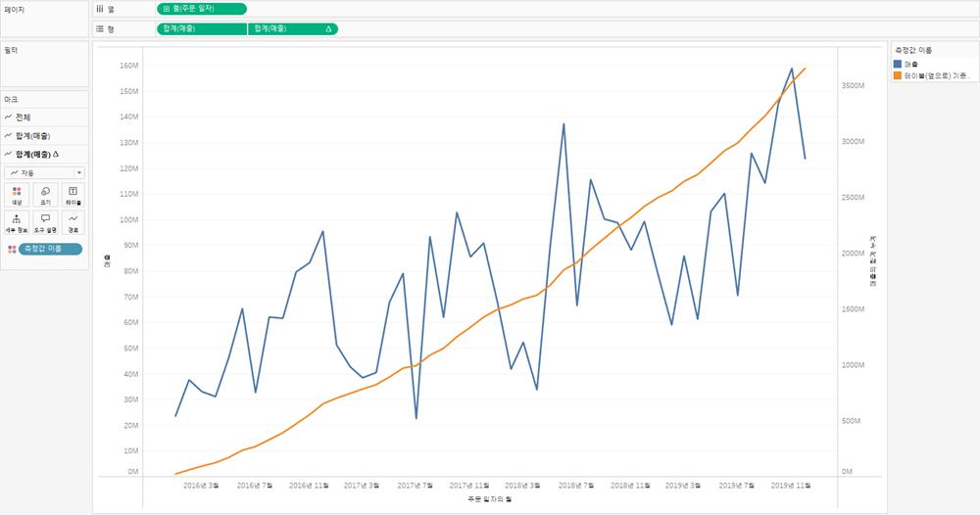The height and width of the screenshot is (515, 980).
Task: Open the 크기 (Size) mark card
Action: pyautogui.click(x=45, y=195)
